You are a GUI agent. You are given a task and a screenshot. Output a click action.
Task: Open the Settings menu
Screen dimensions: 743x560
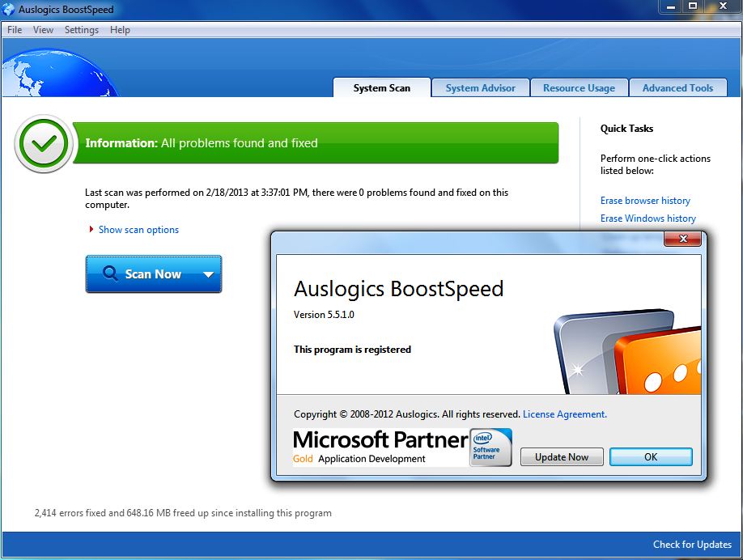coord(82,30)
